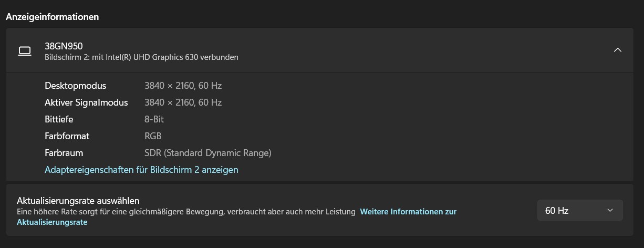
Task: Click the 8-Bit value
Action: pos(154,119)
